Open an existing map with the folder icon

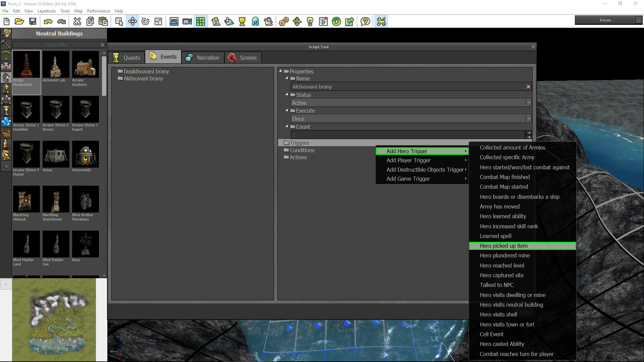coord(19,22)
